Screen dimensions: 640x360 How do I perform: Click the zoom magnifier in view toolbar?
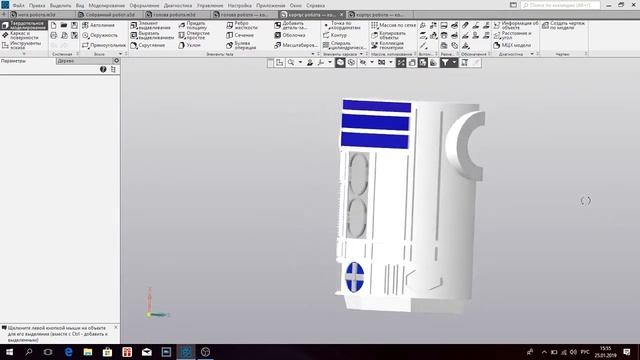[x=291, y=62]
